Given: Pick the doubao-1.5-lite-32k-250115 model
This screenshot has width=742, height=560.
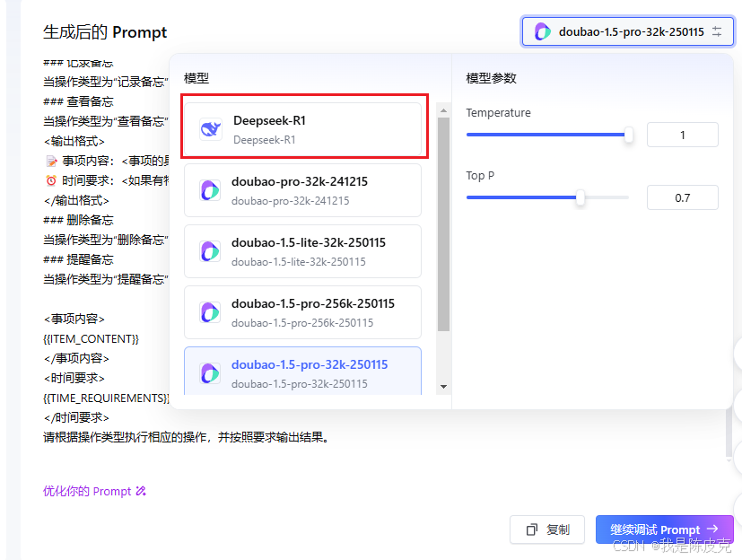Looking at the screenshot, I should [303, 251].
